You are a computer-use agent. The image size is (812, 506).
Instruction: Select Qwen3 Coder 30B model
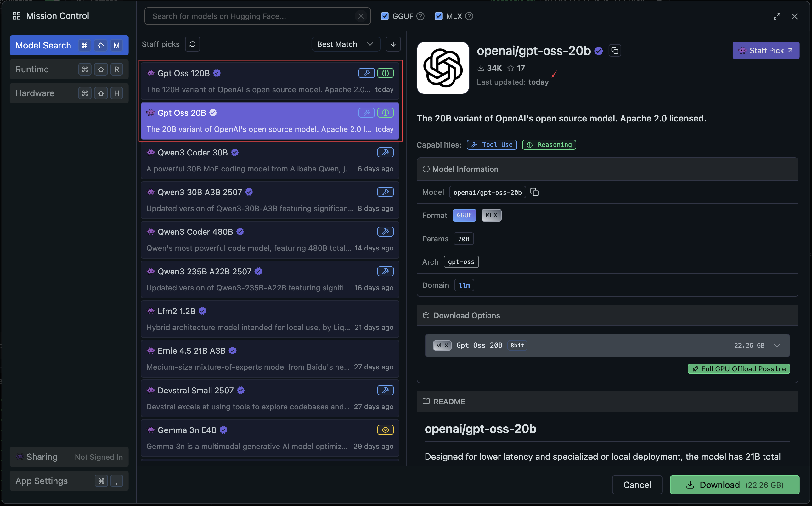coord(270,160)
